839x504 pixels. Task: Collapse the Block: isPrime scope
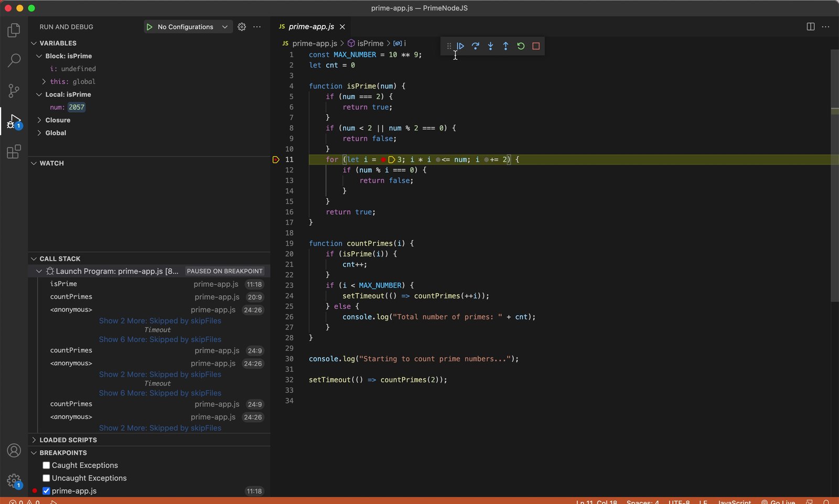pos(39,56)
